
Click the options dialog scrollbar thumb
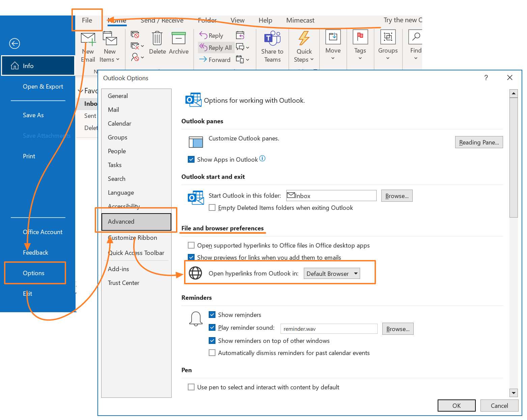click(514, 158)
